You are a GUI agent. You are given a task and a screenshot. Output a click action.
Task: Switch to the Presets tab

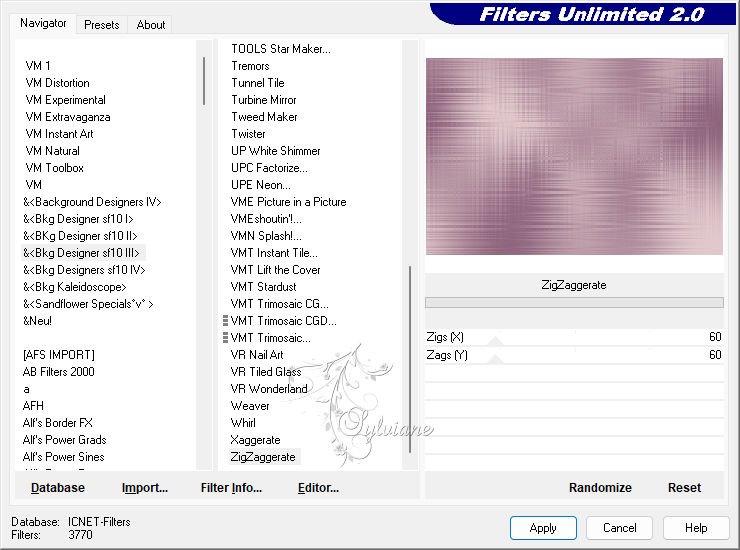tap(101, 25)
